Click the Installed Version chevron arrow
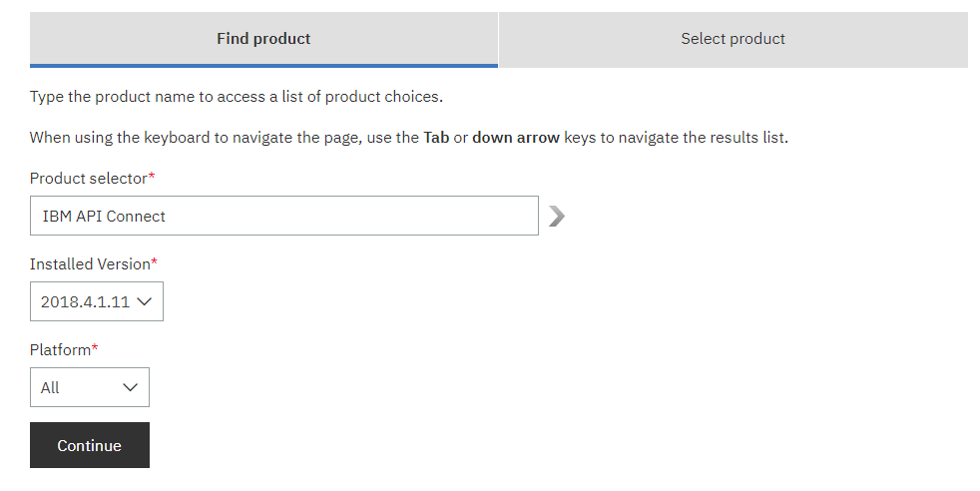Viewport: 980px width, 491px height. pos(145,301)
